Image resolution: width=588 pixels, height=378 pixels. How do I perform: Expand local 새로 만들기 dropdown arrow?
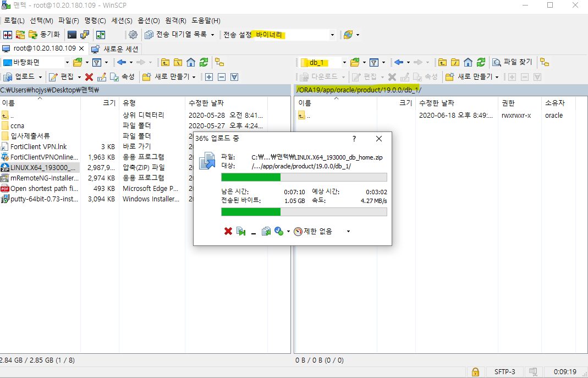click(194, 77)
